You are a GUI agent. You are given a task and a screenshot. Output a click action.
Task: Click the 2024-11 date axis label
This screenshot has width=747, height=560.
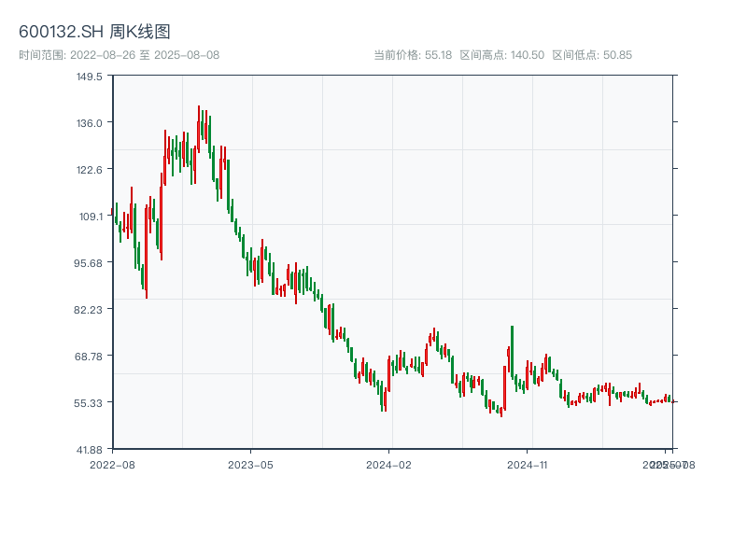pyautogui.click(x=529, y=464)
